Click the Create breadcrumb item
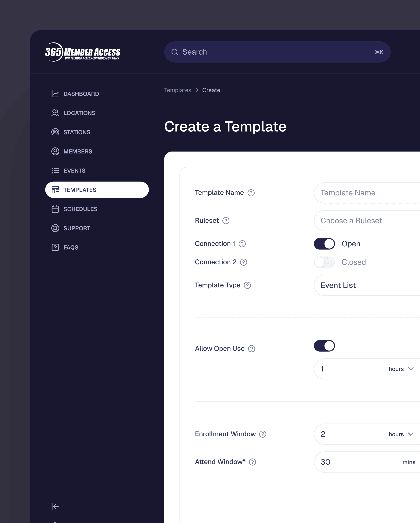The image size is (420, 523). tap(211, 90)
